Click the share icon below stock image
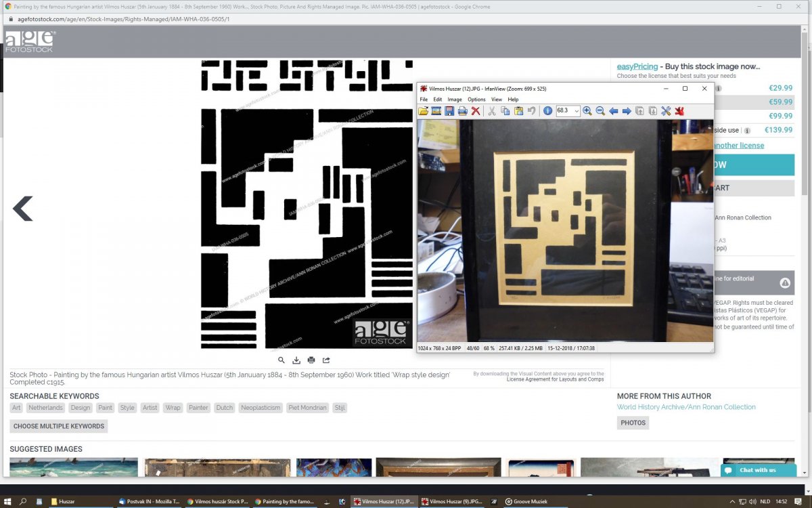 (326, 360)
